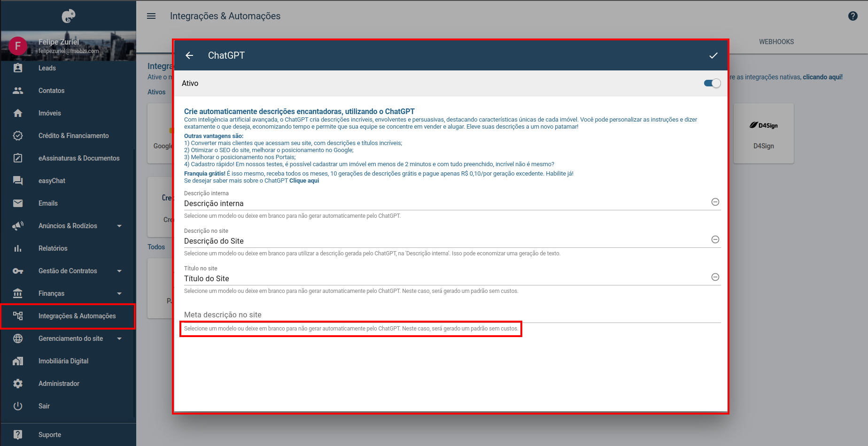The image size is (868, 446).
Task: Click the Crédito & Financiamento badge icon
Action: coord(18,136)
